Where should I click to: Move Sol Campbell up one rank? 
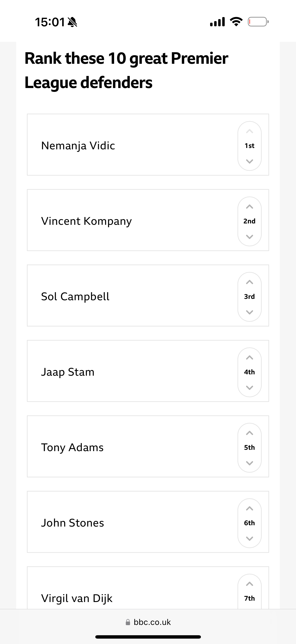click(x=249, y=282)
